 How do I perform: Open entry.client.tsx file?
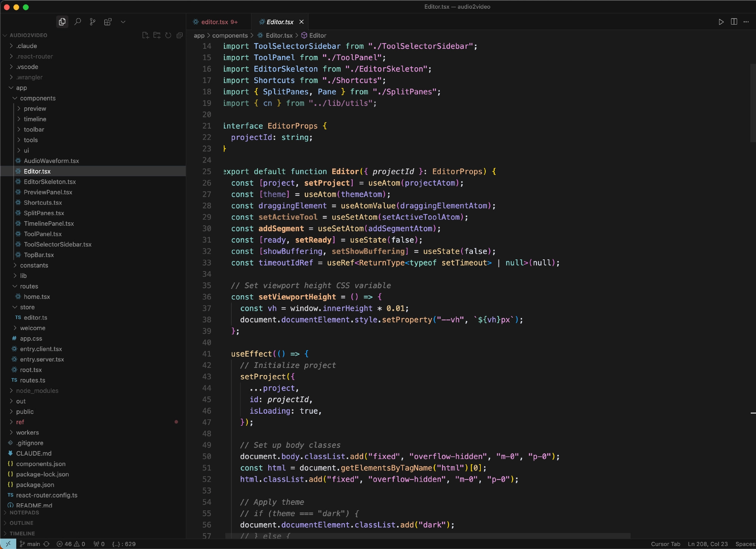[x=41, y=349]
